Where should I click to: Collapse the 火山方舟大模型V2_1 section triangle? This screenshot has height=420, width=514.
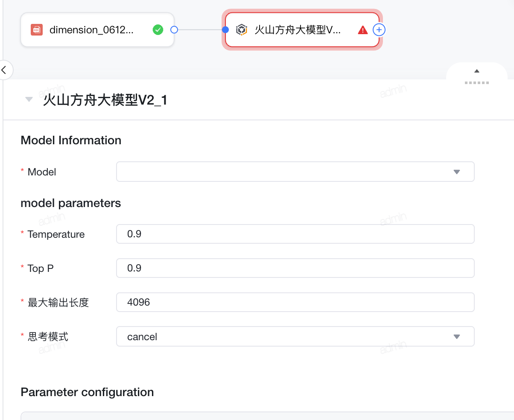29,100
